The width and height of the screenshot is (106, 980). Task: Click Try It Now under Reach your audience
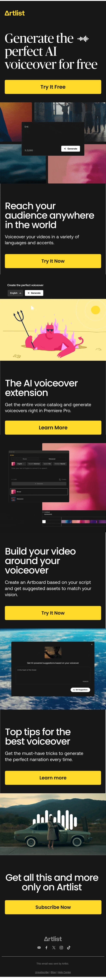[53, 261]
